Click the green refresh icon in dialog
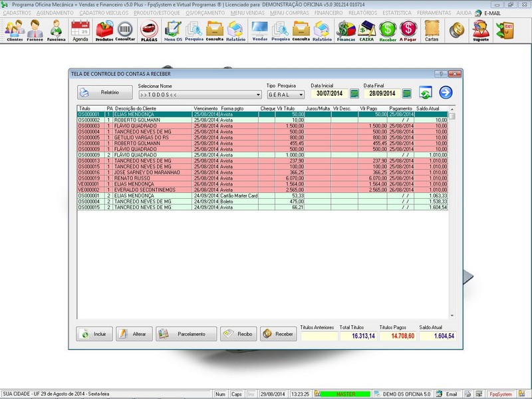This screenshot has height=399, width=532. (426, 93)
